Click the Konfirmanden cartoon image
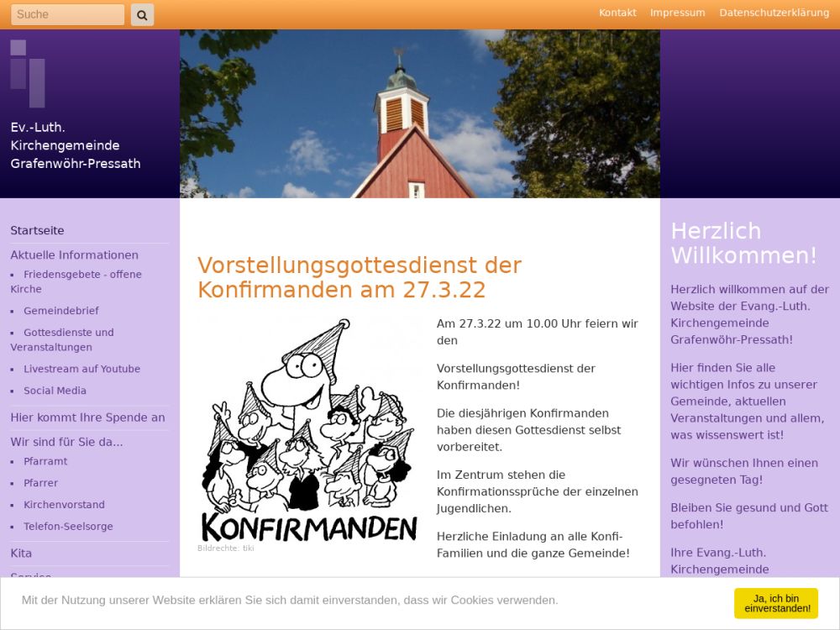The width and height of the screenshot is (840, 630). 308,430
